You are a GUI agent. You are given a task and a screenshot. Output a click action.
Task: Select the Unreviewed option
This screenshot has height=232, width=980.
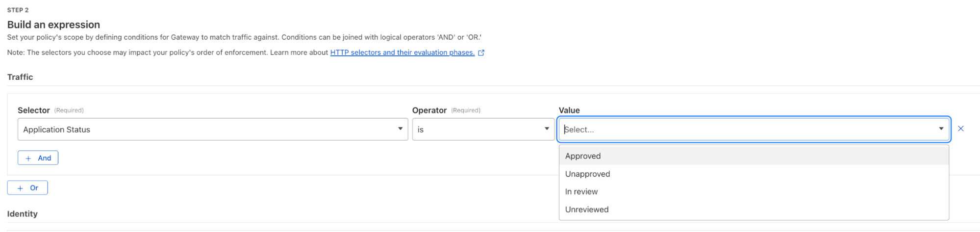tap(587, 209)
